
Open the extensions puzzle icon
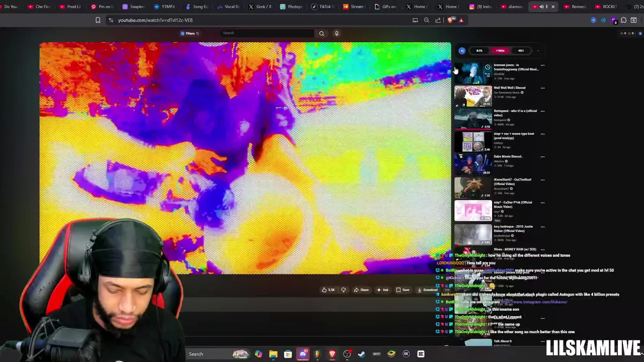click(x=623, y=20)
